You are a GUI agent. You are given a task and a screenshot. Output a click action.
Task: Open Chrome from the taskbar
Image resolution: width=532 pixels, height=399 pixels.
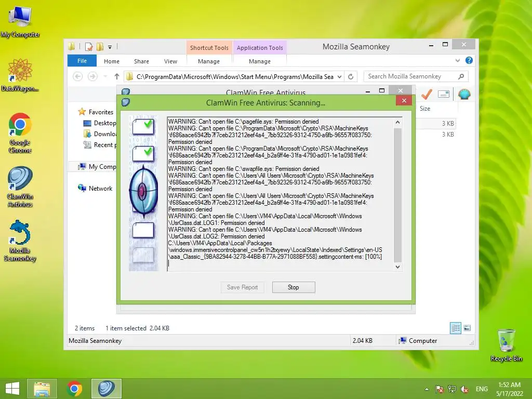74,389
